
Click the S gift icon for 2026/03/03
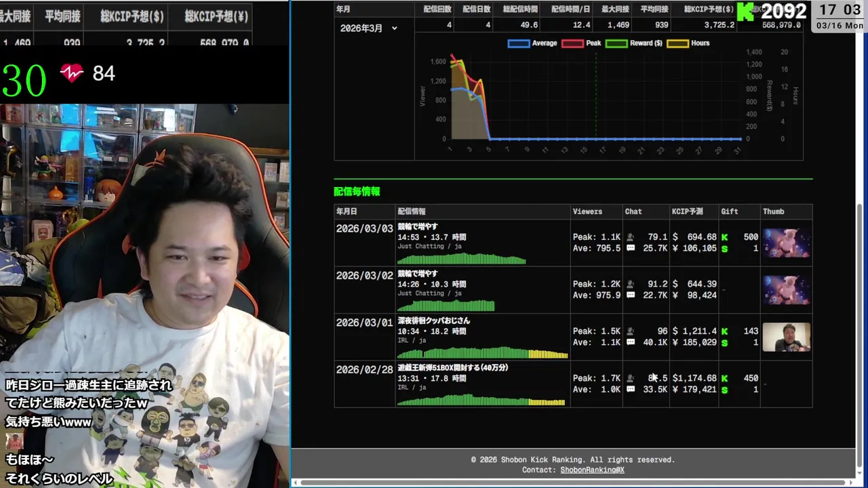tap(724, 249)
